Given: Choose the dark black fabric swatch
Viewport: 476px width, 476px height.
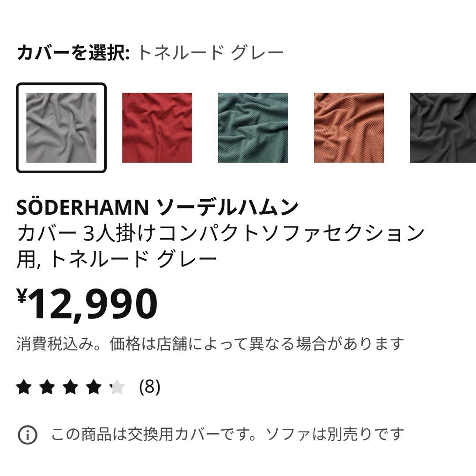Looking at the screenshot, I should [443, 128].
